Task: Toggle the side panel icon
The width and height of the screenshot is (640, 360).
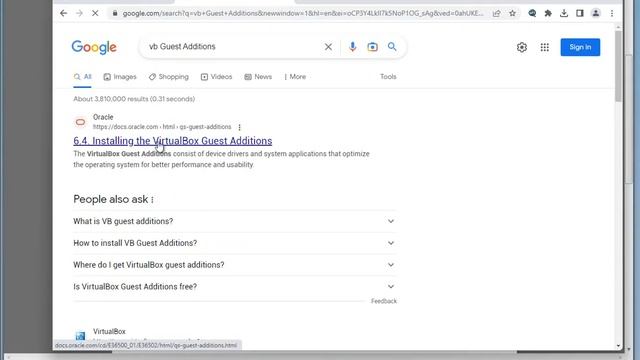Action: tap(580, 13)
